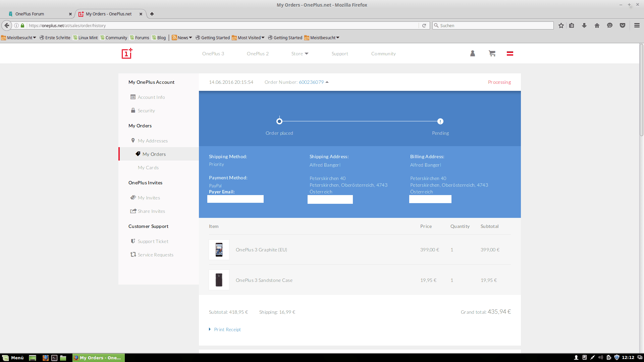The height and width of the screenshot is (362, 644).
Task: Reload the page with the refresh icon
Action: [424, 25]
